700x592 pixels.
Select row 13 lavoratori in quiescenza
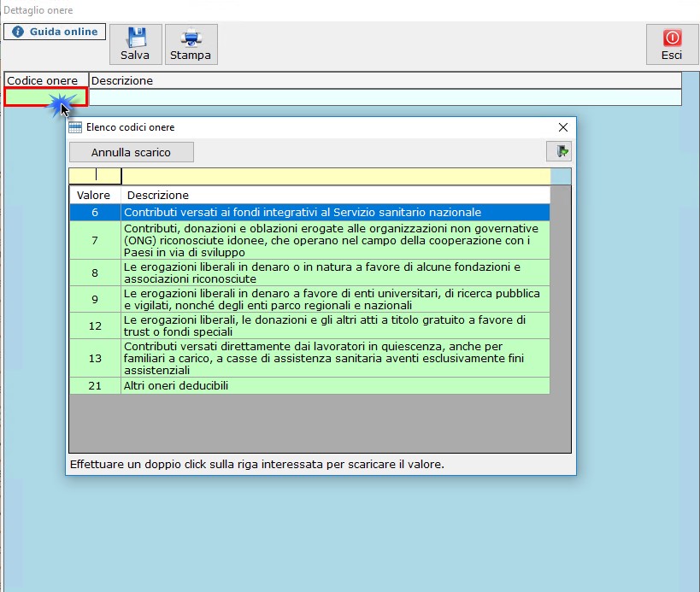pyautogui.click(x=309, y=358)
